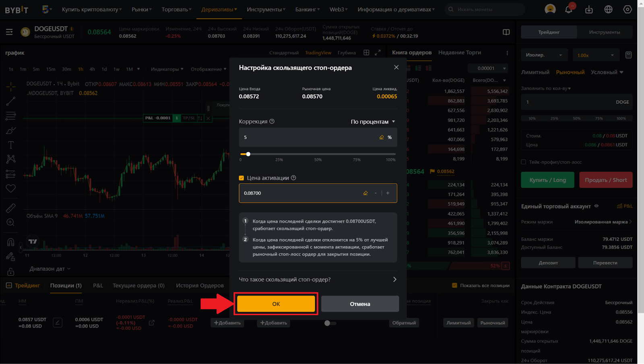Select the trend line drawing tool

[x=11, y=101]
